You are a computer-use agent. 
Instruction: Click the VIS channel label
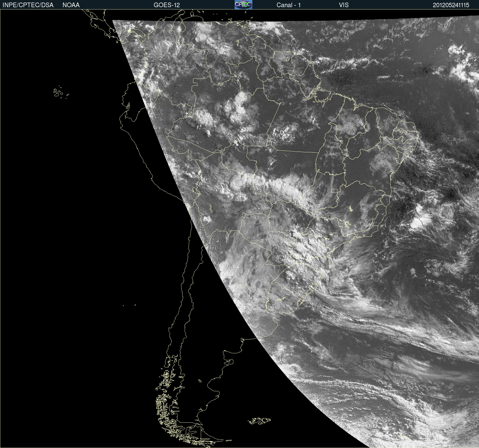click(344, 5)
